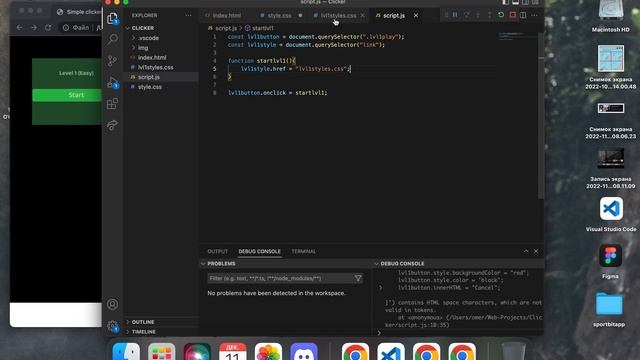Expand the img folder
Screen dimensions: 640x360
click(x=143, y=47)
